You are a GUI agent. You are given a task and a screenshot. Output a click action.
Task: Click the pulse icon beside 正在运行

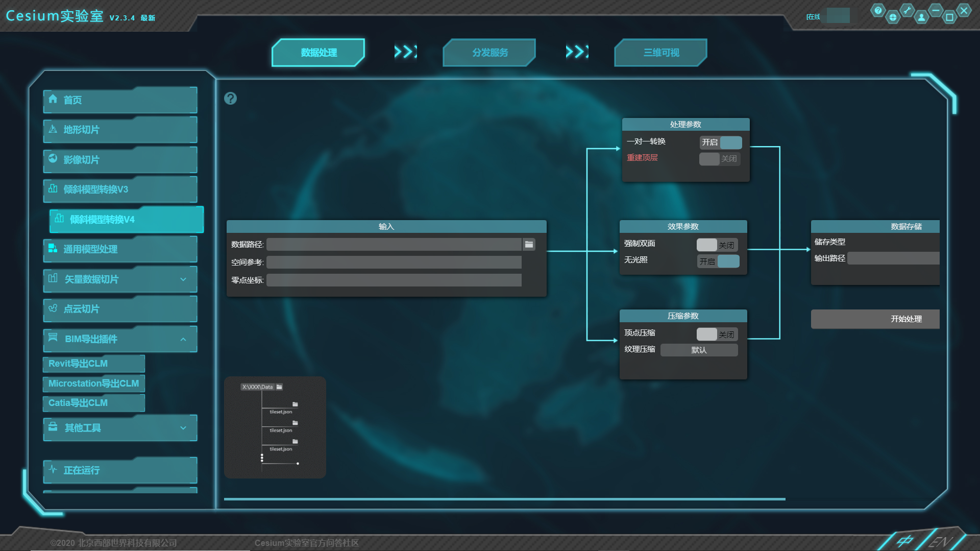point(53,469)
